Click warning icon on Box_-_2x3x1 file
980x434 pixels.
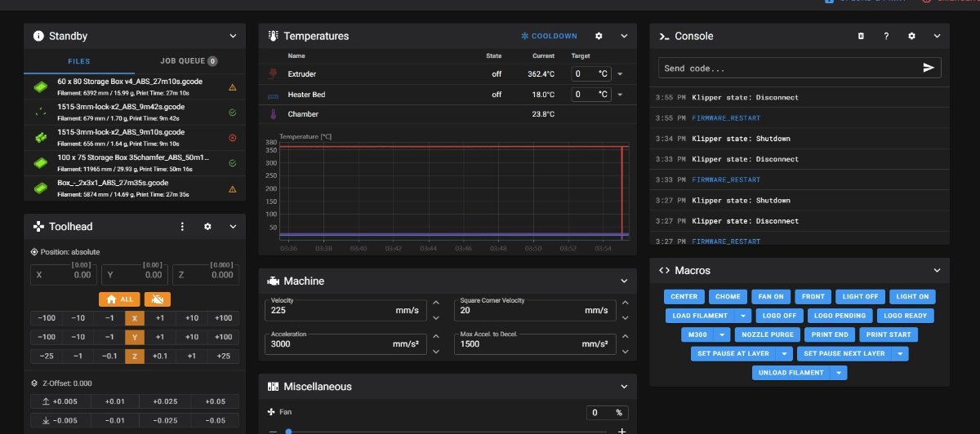[x=233, y=188]
